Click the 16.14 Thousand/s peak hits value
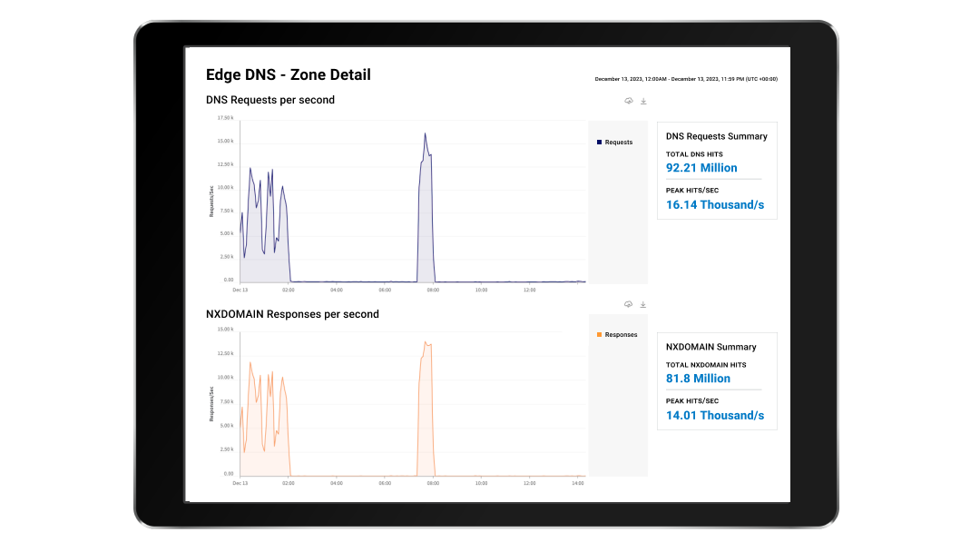Screen dimensions: 980x552 [x=715, y=205]
